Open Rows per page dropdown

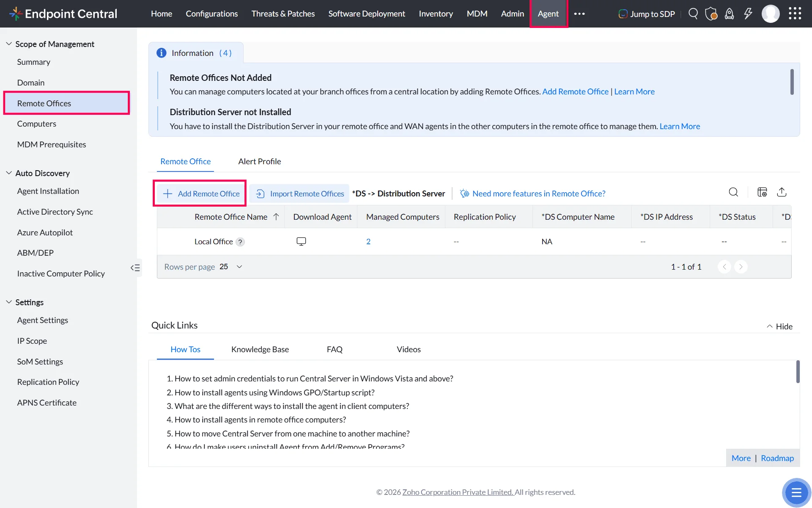click(231, 267)
